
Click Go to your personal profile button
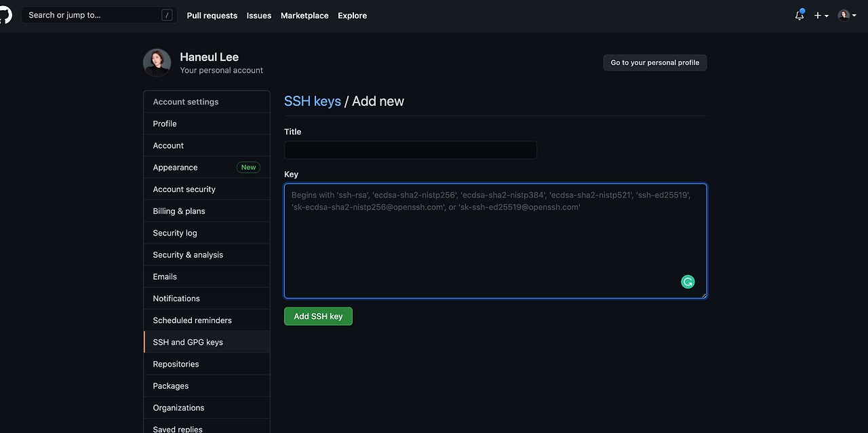(655, 62)
